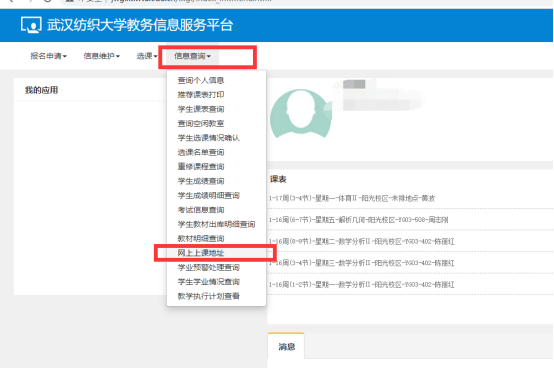Open the 报名申请 dropdown menu
Viewport: 554px width, 369px height.
48,56
